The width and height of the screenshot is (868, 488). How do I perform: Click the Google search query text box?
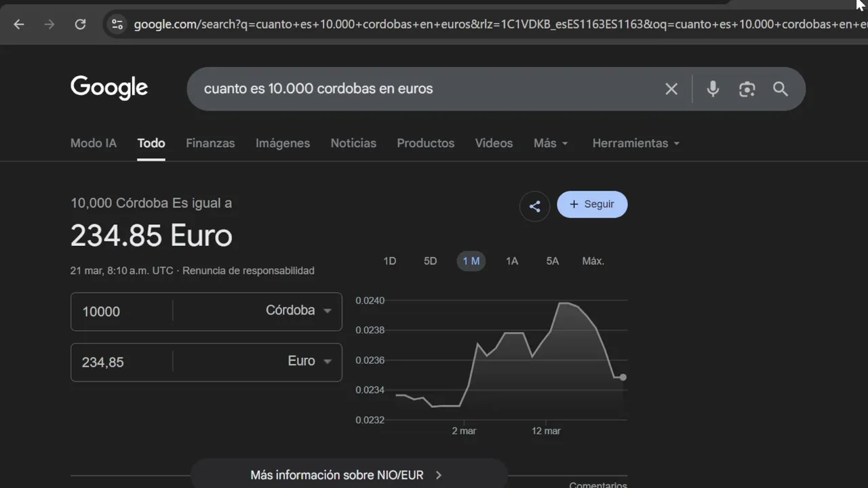[427, 89]
